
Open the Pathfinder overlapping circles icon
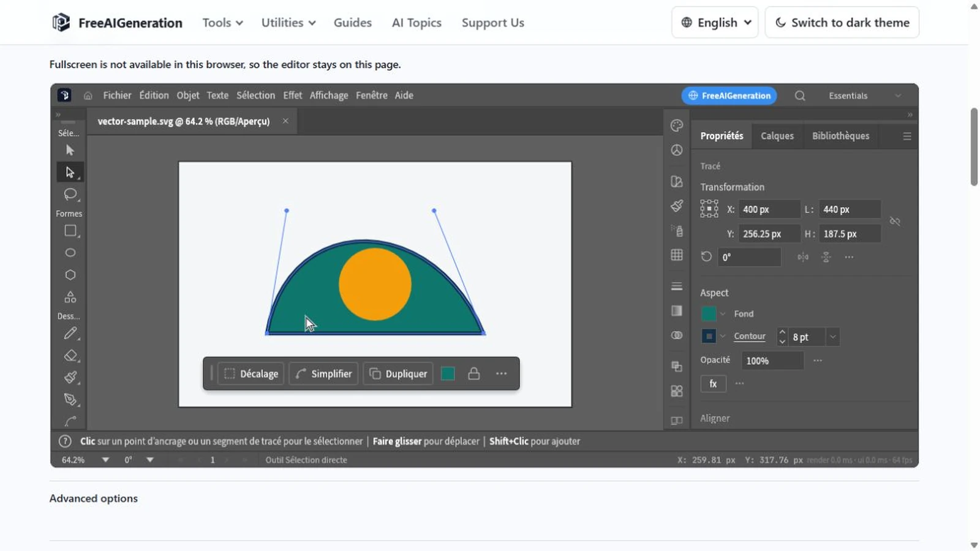[676, 335]
